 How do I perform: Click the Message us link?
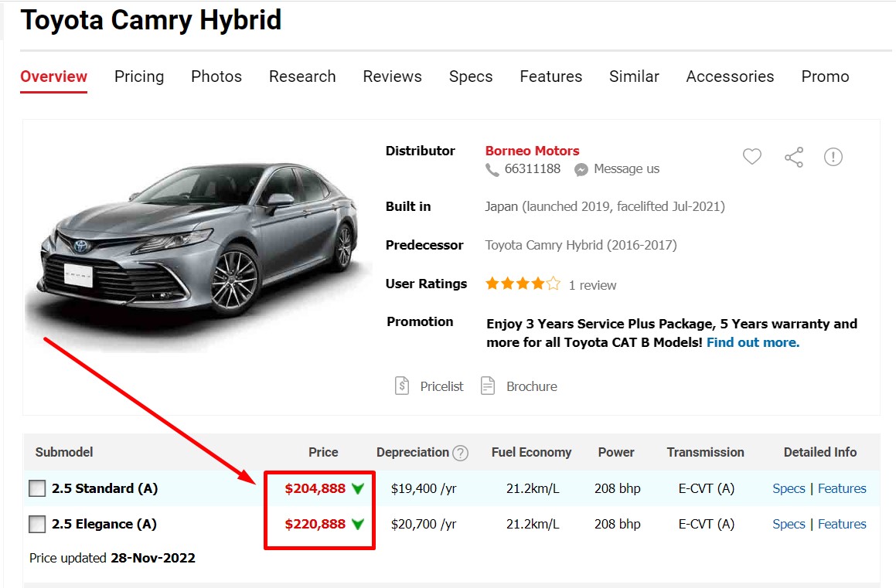coord(626,169)
